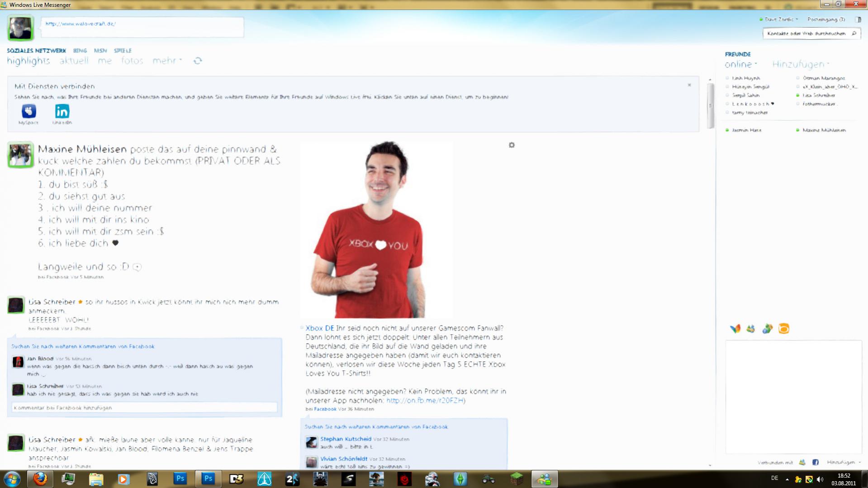Viewport: 868px width, 488px height.
Task: Expand Maxine Mühleisen post comment icon
Action: pyautogui.click(x=137, y=267)
